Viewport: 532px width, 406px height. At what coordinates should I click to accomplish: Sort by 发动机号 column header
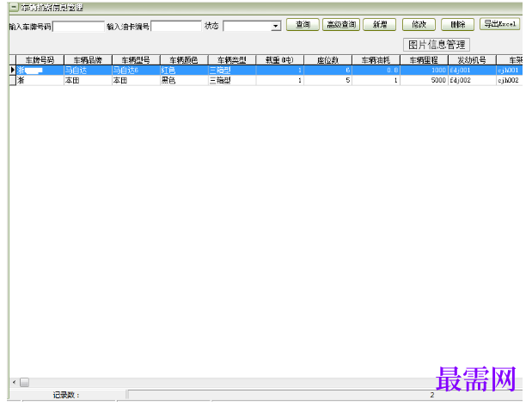472,60
